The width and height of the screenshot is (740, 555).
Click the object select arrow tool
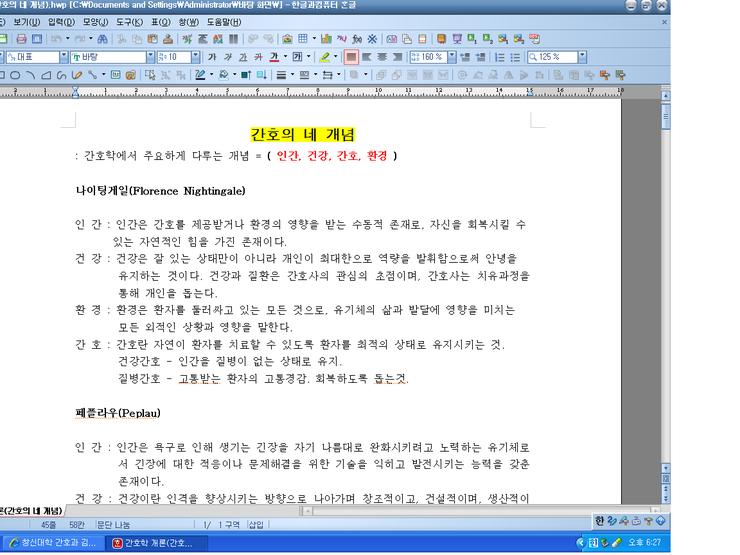(150, 75)
